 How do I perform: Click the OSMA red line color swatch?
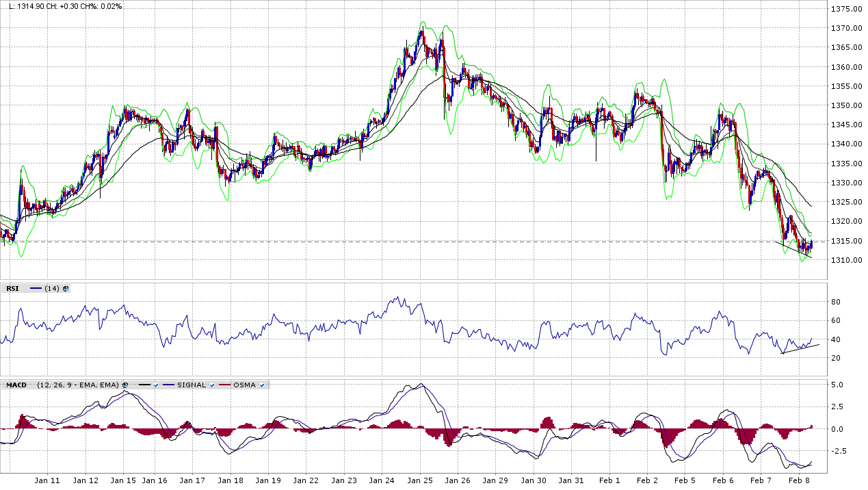(x=224, y=385)
